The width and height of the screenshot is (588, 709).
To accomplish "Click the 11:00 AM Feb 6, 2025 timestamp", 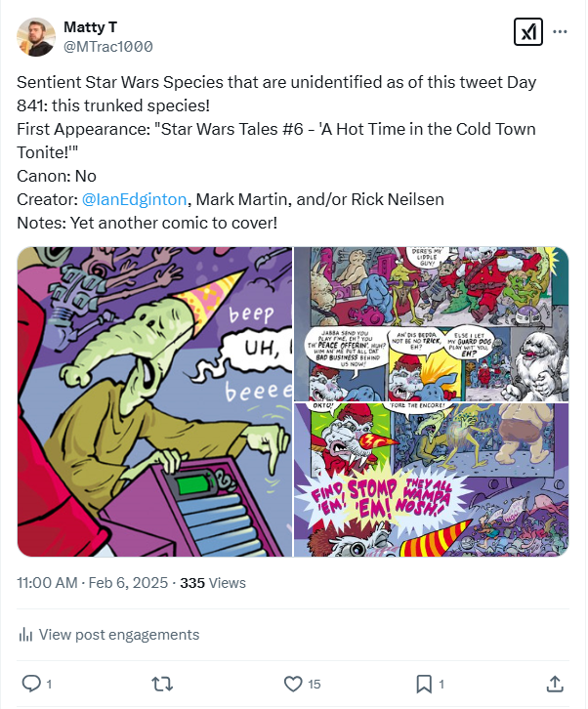I will pyautogui.click(x=93, y=583).
